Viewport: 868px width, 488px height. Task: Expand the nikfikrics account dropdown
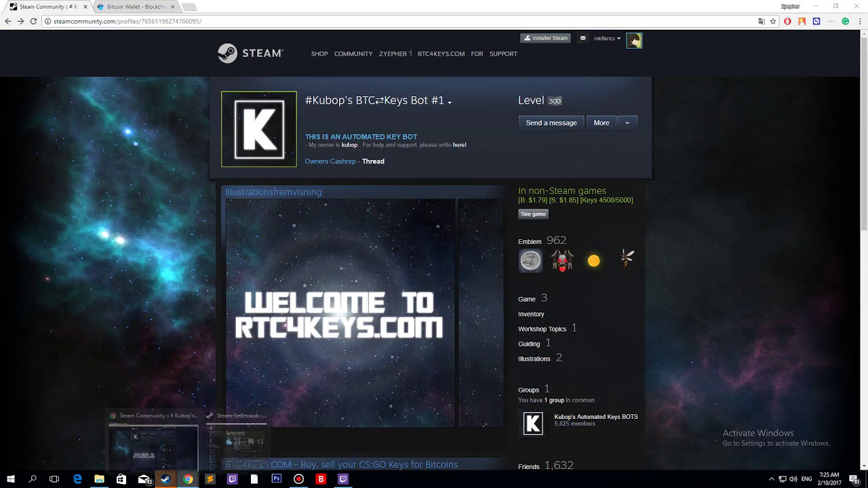click(607, 39)
